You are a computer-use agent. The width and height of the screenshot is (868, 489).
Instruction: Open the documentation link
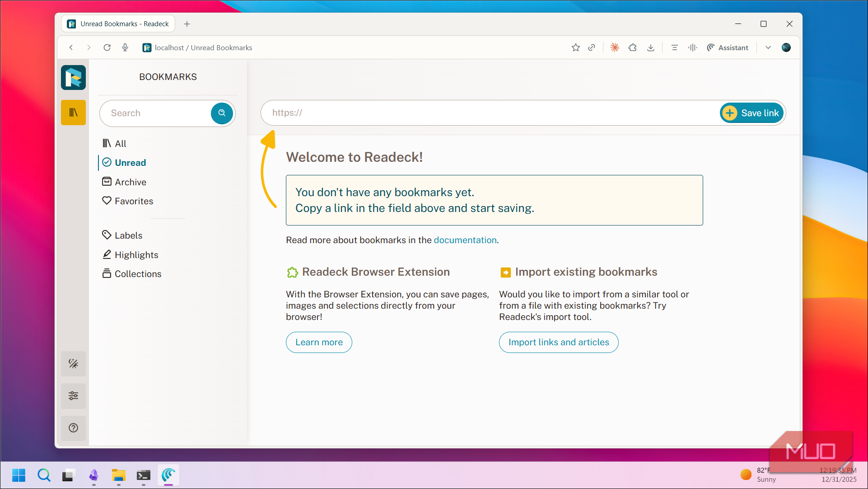coord(465,240)
